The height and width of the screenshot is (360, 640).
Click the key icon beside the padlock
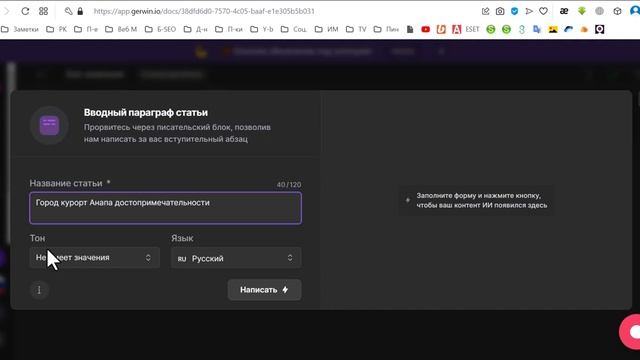68,11
